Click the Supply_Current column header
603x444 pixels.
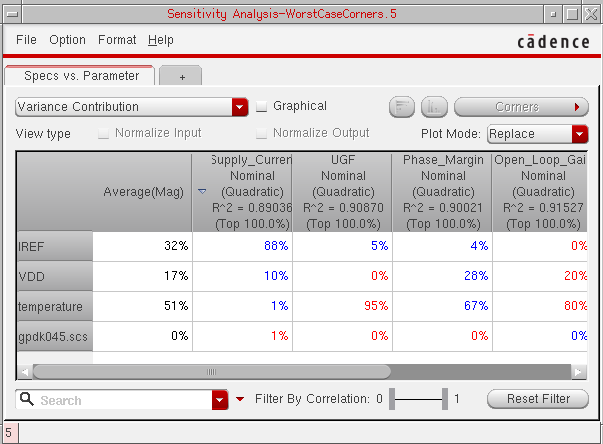click(x=243, y=192)
